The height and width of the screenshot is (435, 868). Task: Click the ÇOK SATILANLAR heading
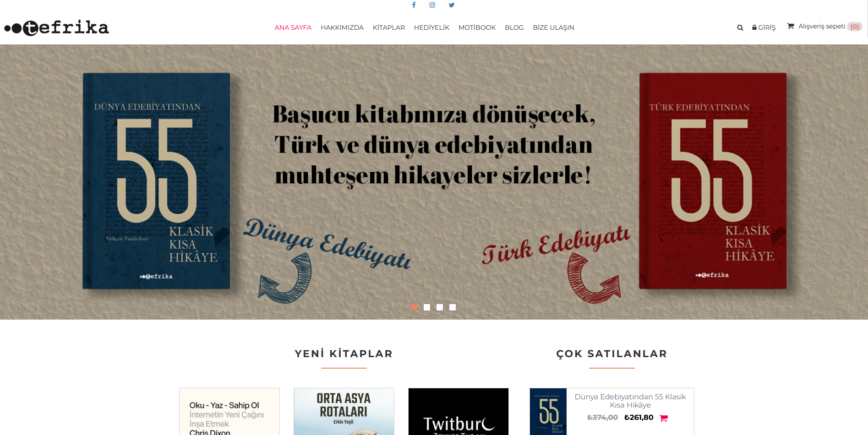[611, 353]
